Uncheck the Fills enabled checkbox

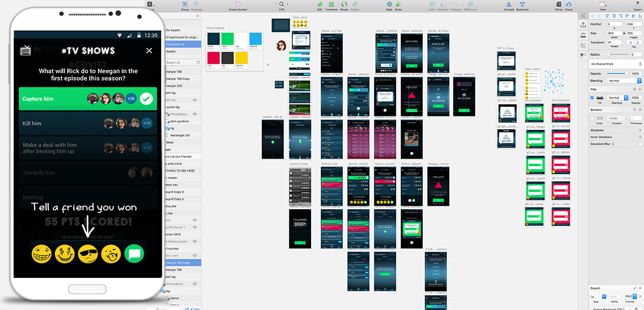[x=592, y=97]
